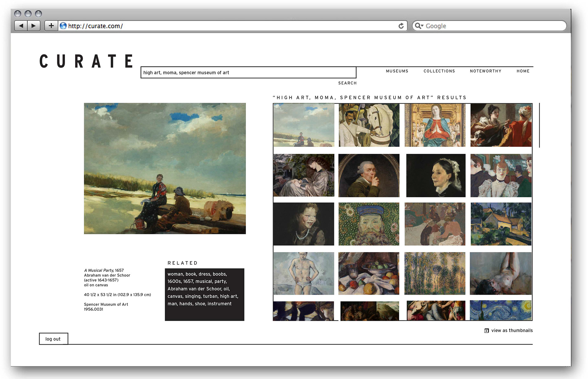Screen dimensions: 588x379
Task: Click the related tags text box
Action: pyautogui.click(x=205, y=294)
